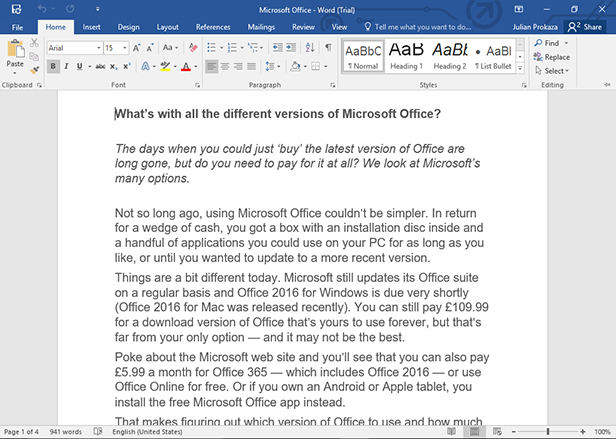Increase font size with Grow Font
The image size is (616, 439).
(136, 48)
